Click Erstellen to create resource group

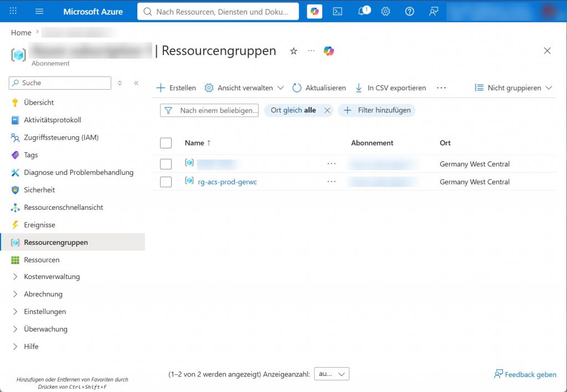176,88
